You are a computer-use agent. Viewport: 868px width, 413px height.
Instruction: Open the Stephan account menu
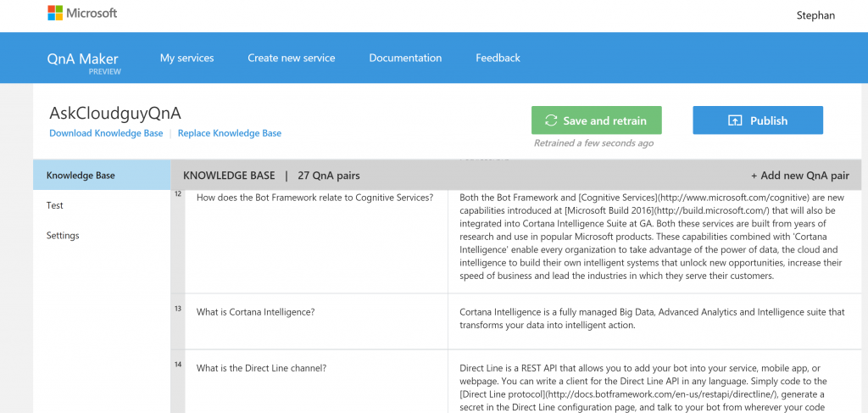tap(815, 15)
